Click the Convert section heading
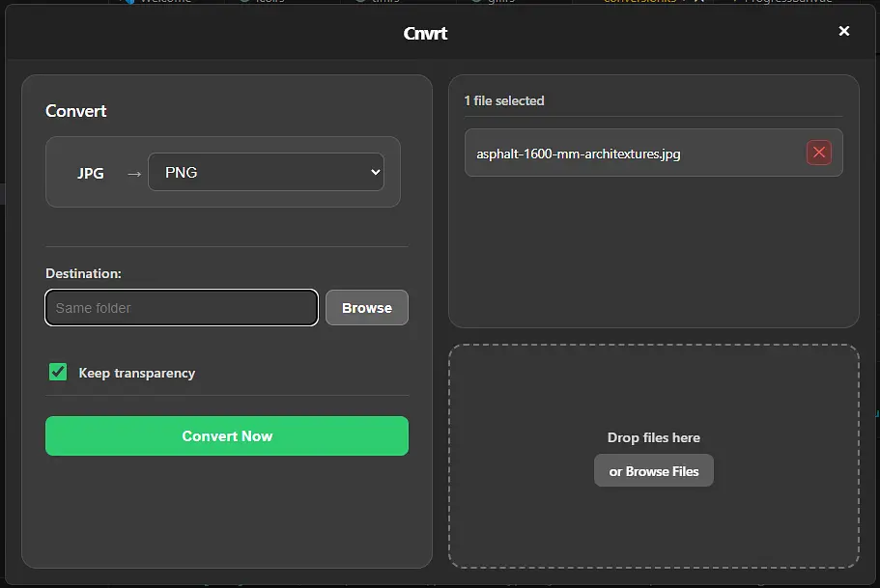The image size is (880, 588). point(75,111)
